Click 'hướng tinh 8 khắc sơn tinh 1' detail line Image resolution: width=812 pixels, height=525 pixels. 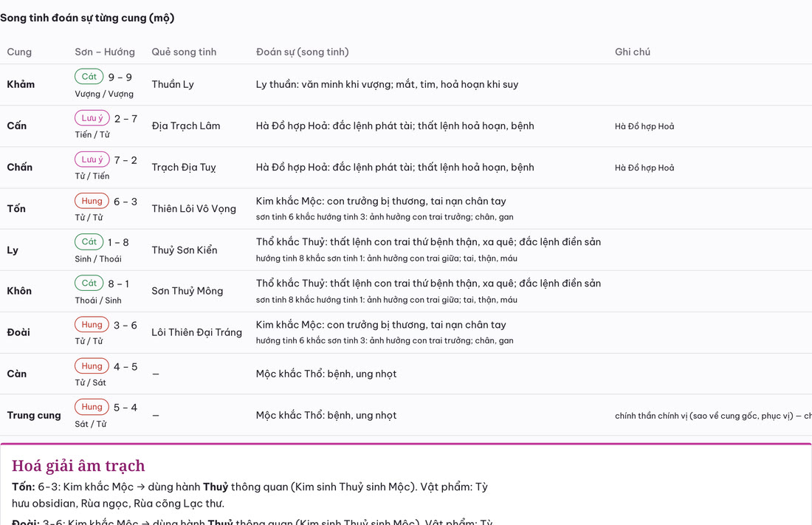pyautogui.click(x=386, y=258)
